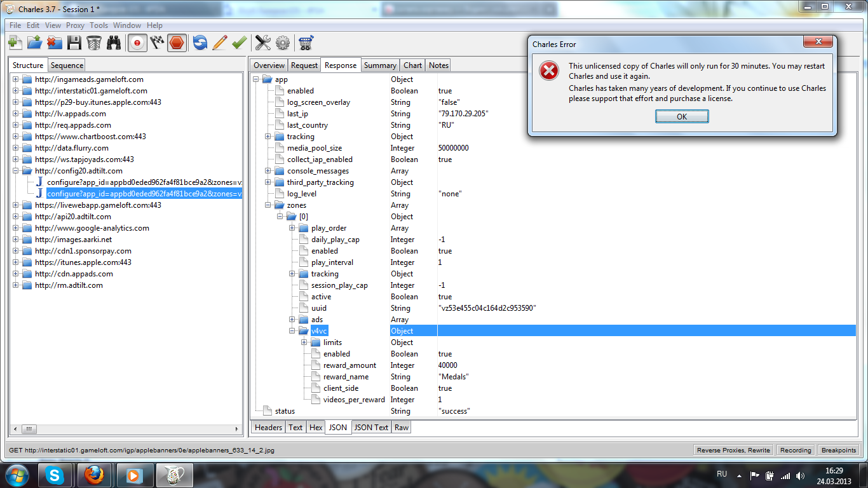Open the File menu
Image resolution: width=868 pixels, height=488 pixels.
pyautogui.click(x=15, y=25)
